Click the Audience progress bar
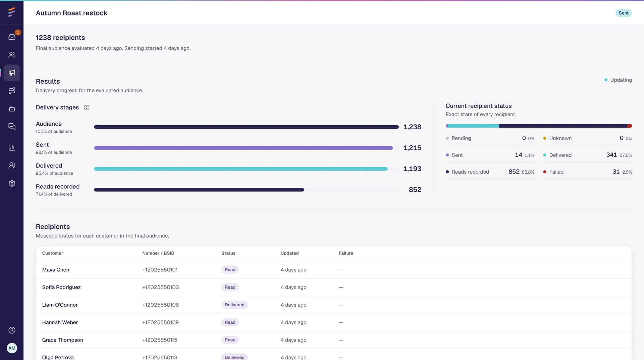Screen dimensions: 644x360 click(x=247, y=127)
